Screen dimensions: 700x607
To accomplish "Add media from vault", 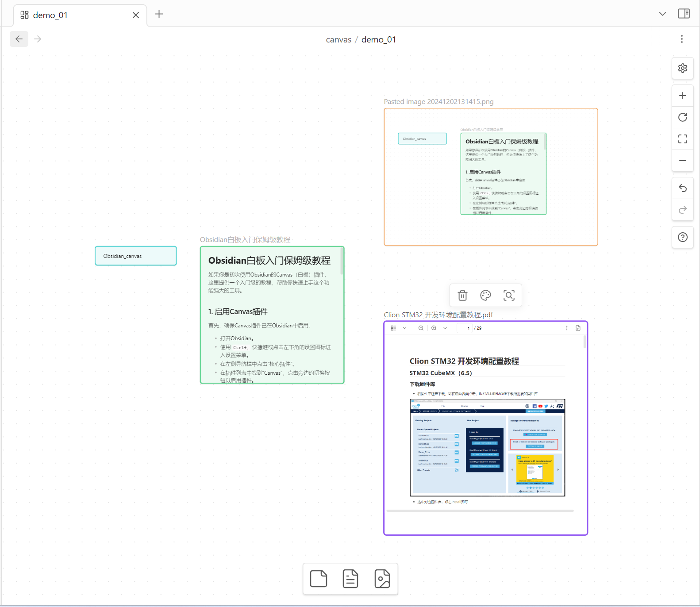I will 382,579.
